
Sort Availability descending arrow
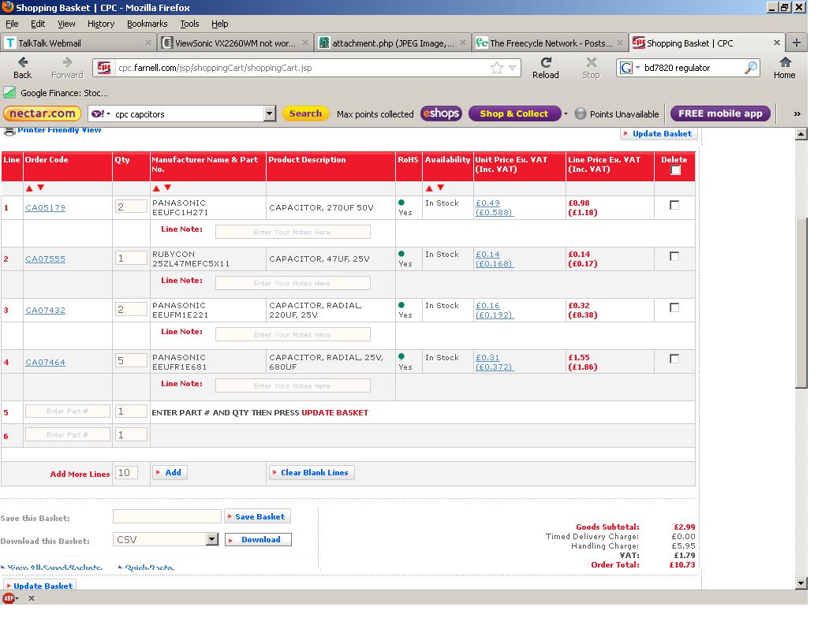pyautogui.click(x=440, y=188)
